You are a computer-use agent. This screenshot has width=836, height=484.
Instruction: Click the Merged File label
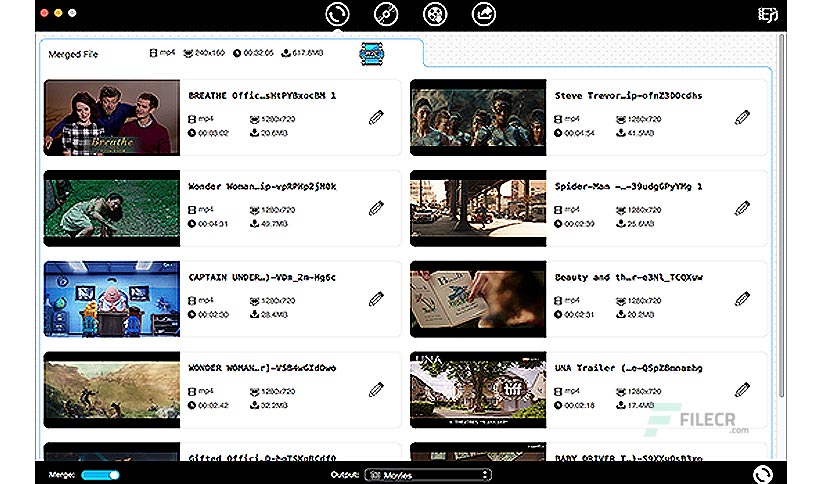coord(73,54)
